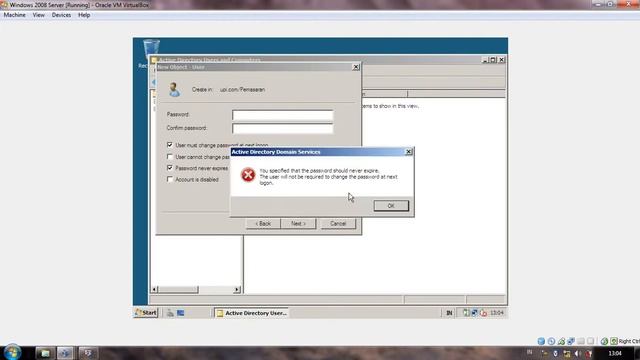The height and width of the screenshot is (360, 640).
Task: Click the red error icon in the alert
Action: tap(248, 175)
